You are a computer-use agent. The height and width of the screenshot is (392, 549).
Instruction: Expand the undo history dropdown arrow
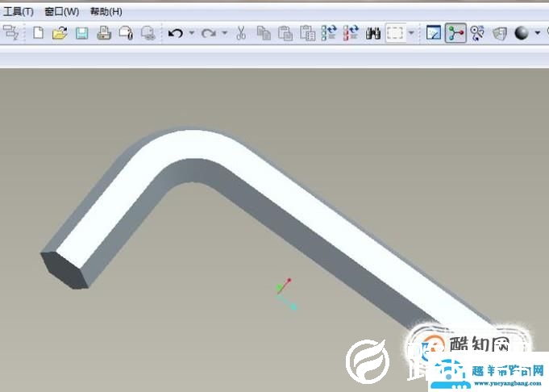coord(192,33)
